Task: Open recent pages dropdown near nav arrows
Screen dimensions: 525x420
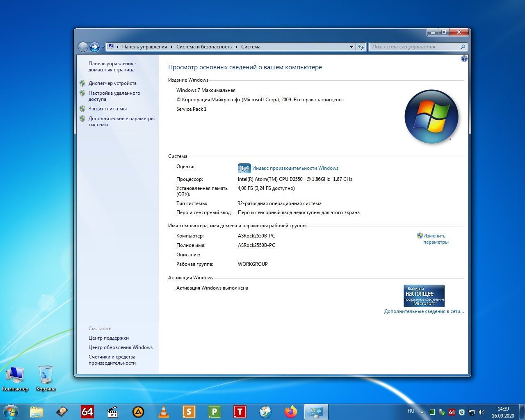Action: click(x=103, y=47)
